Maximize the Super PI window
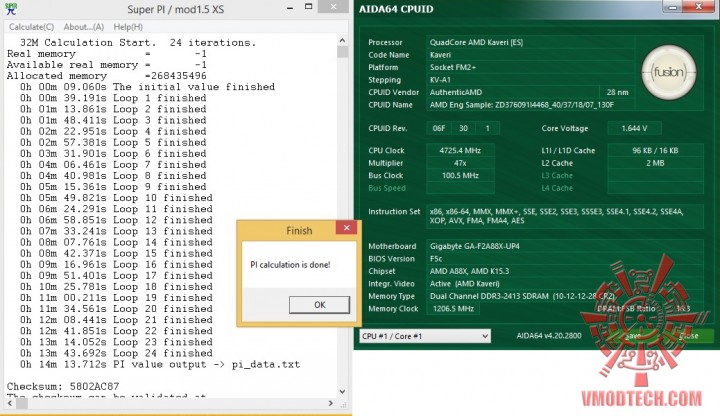This screenshot has height=416, width=720. pyautogui.click(x=309, y=7)
